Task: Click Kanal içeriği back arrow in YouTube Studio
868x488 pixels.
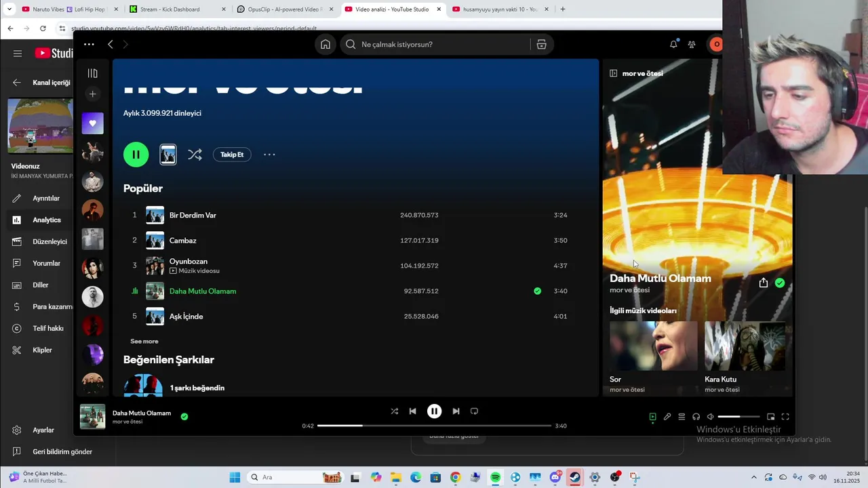Action: tap(17, 83)
